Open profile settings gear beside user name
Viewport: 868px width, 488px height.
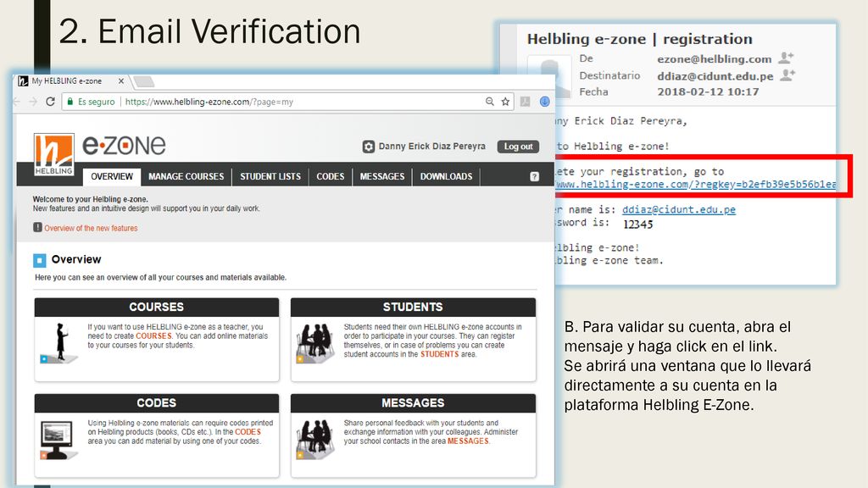pos(369,147)
